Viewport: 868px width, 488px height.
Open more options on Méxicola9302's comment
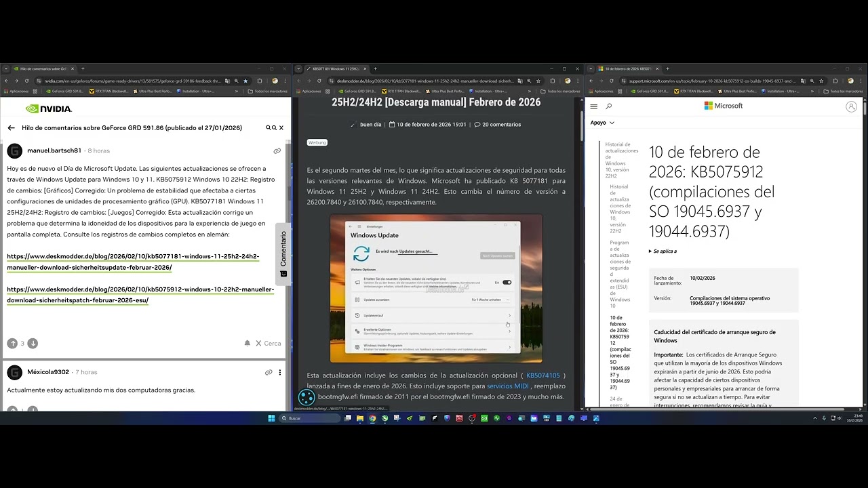pos(279,372)
